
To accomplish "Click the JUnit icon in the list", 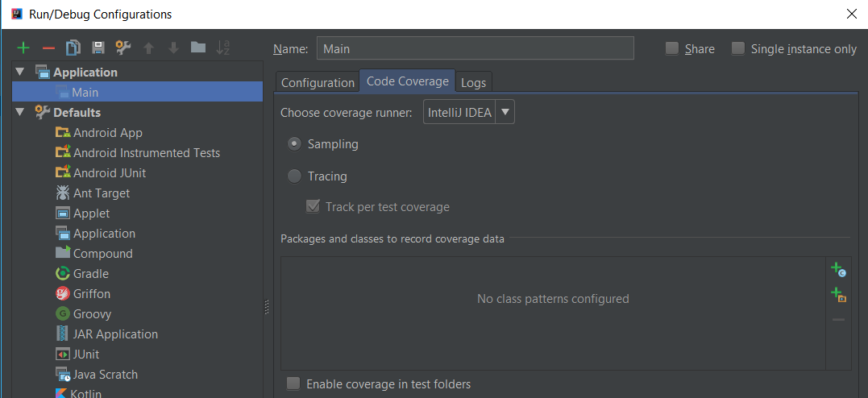I will [63, 354].
